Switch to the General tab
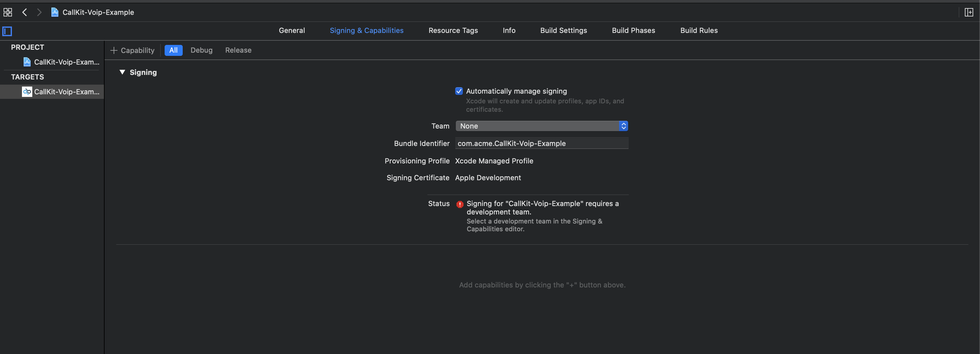The width and height of the screenshot is (980, 354). coord(292,30)
